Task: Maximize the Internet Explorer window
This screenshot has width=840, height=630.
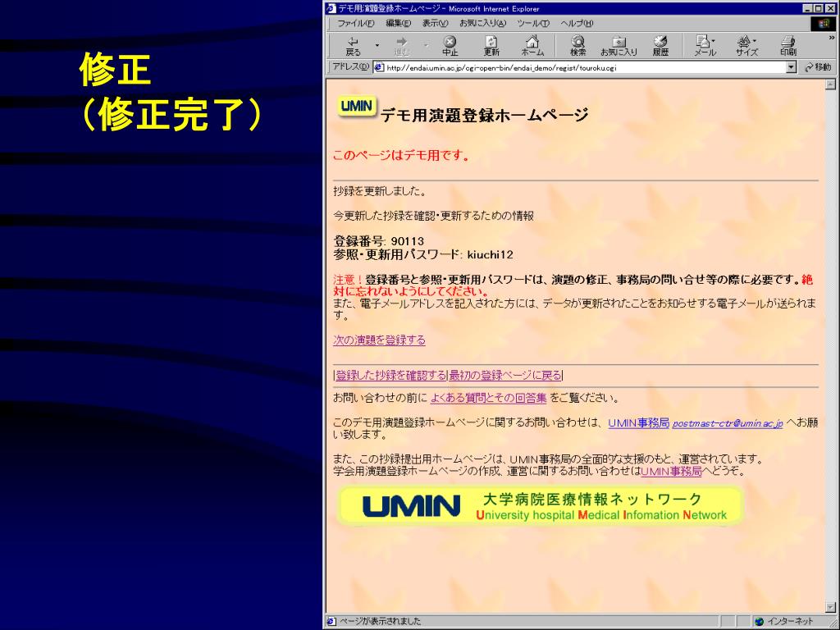Action: (818, 8)
